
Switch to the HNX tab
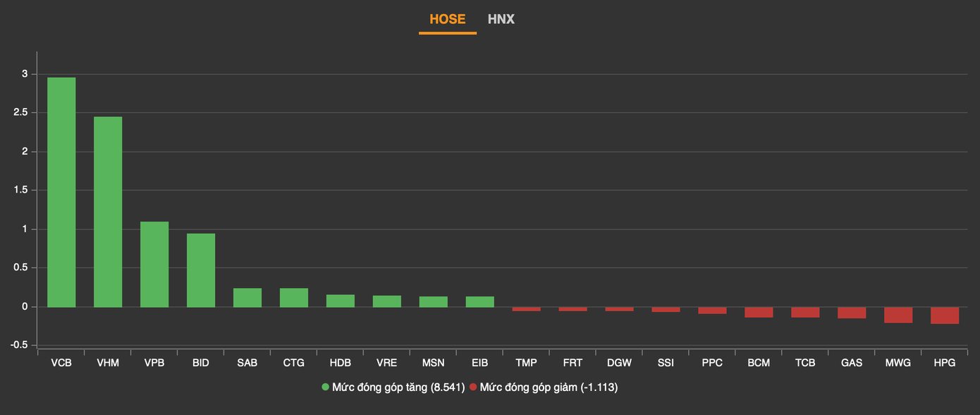[501, 19]
